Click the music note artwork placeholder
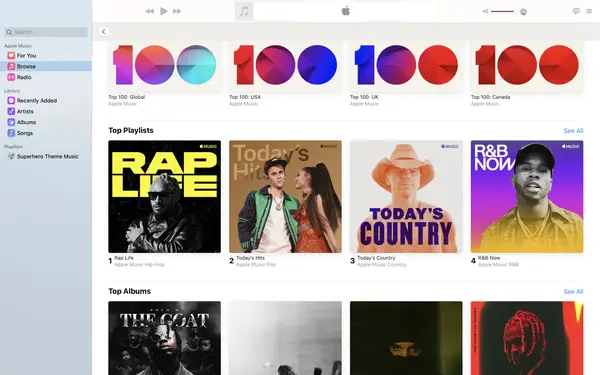Screen dimensions: 600x375 [244, 11]
